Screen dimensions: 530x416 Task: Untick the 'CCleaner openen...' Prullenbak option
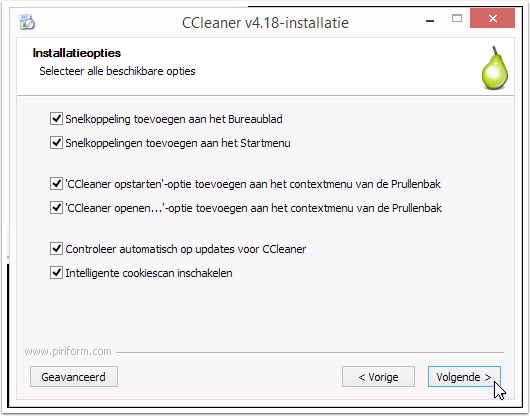point(56,207)
